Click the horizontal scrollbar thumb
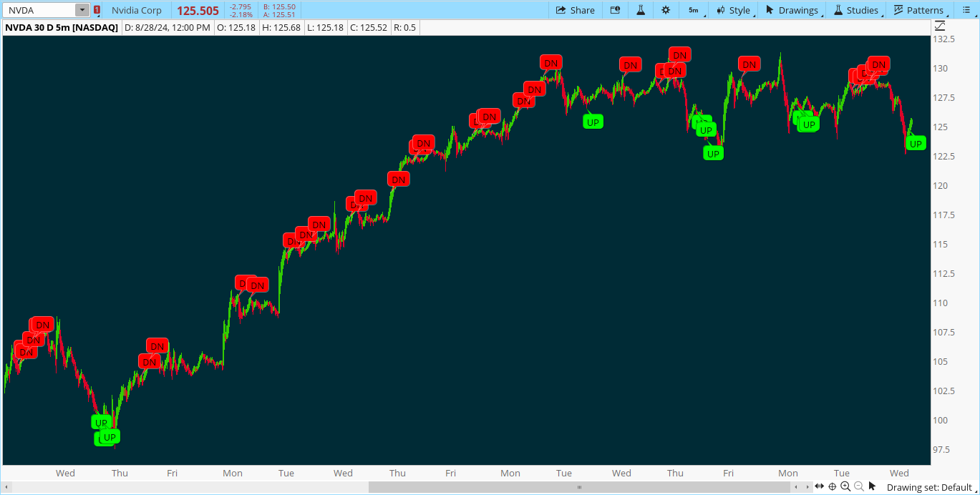Screen dimensions: 980x495 coord(581,487)
